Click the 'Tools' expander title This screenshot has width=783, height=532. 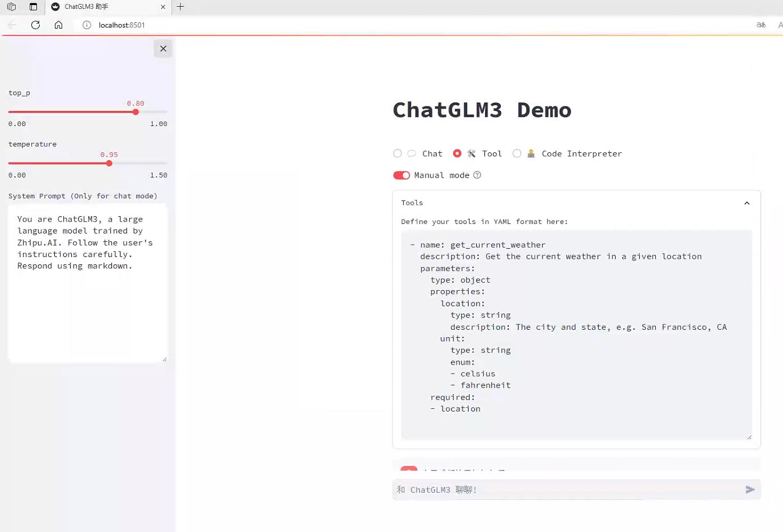412,203
